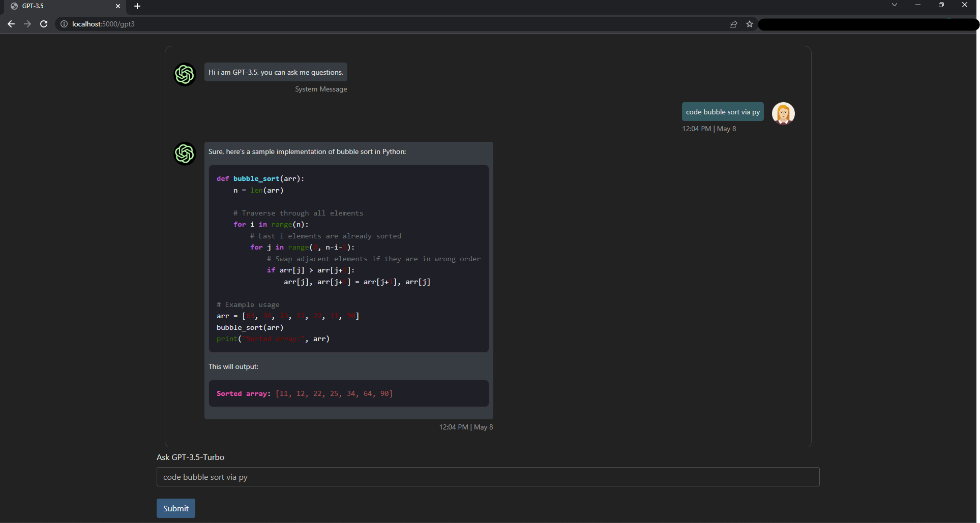
Task: Minimize the browser window
Action: coord(918,5)
